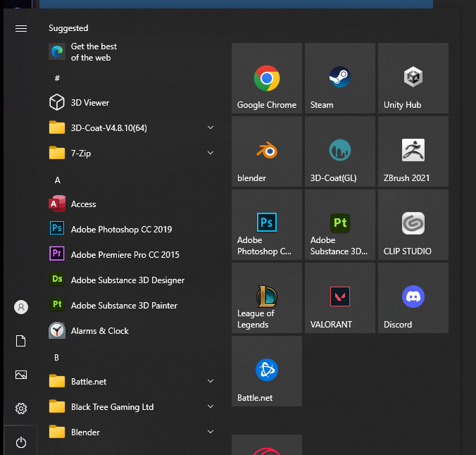Open Settings gear in Start sidebar
476x455 pixels.
pos(21,409)
